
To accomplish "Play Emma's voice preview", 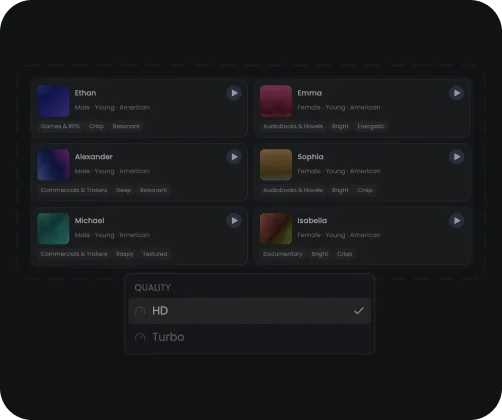I will point(456,93).
